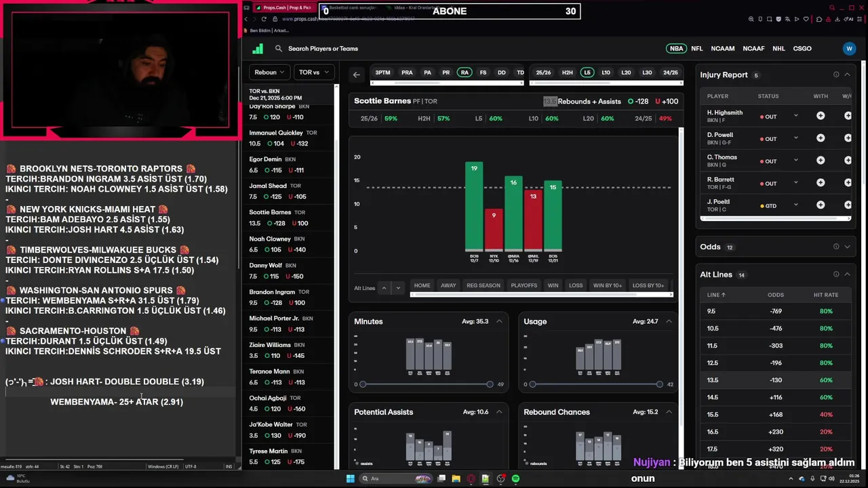Viewport: 868px width, 488px height.
Task: Click the Odds panel info icon
Action: [x=836, y=247]
